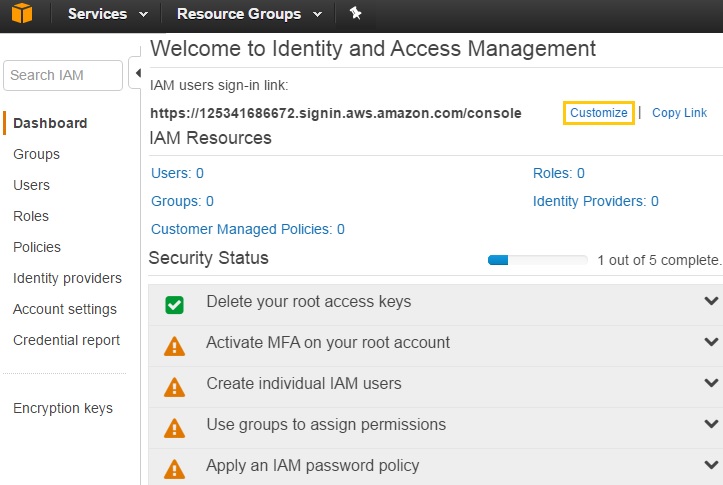Click the Create individual IAM users text
723x485 pixels.
coord(304,384)
